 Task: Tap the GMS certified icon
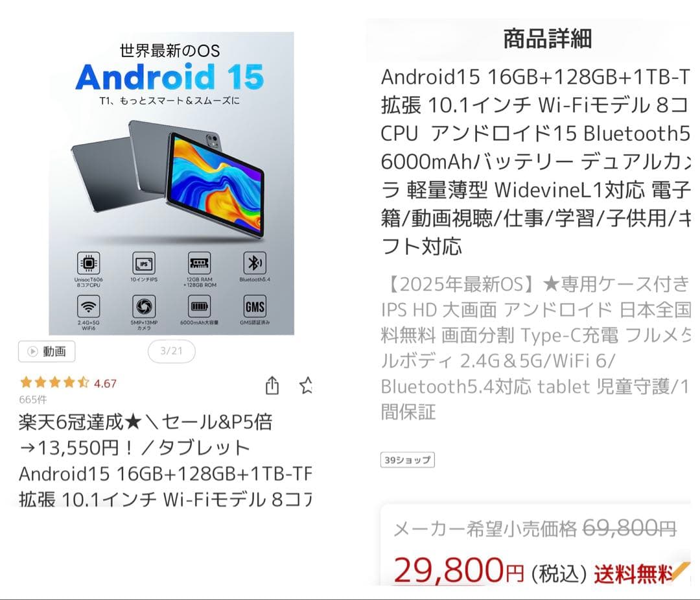[x=255, y=306]
